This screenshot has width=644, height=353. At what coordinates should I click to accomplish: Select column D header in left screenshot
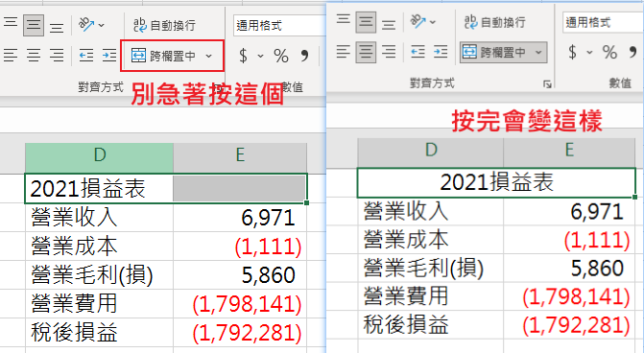pos(100,157)
